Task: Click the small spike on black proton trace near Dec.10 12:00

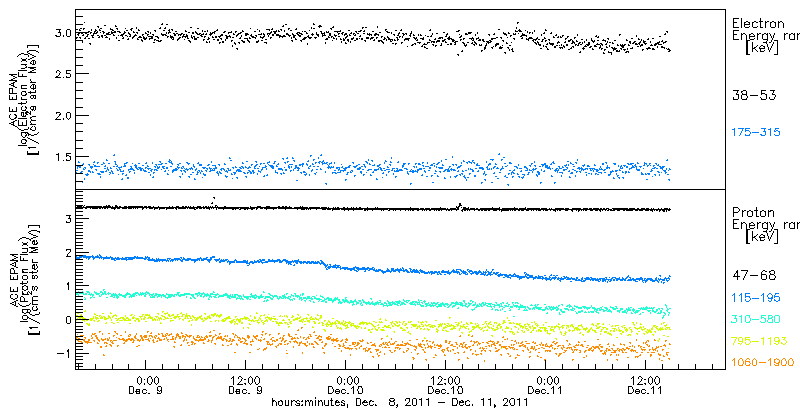Action: pos(460,206)
